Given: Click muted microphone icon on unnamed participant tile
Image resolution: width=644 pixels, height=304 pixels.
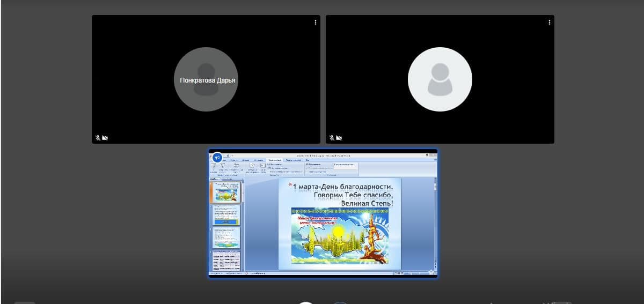Looking at the screenshot, I should click(x=332, y=138).
